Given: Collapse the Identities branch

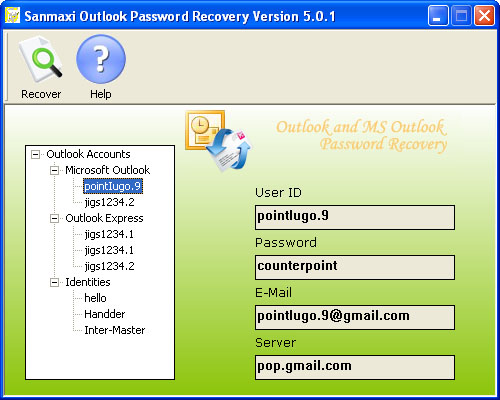Looking at the screenshot, I should 54,282.
